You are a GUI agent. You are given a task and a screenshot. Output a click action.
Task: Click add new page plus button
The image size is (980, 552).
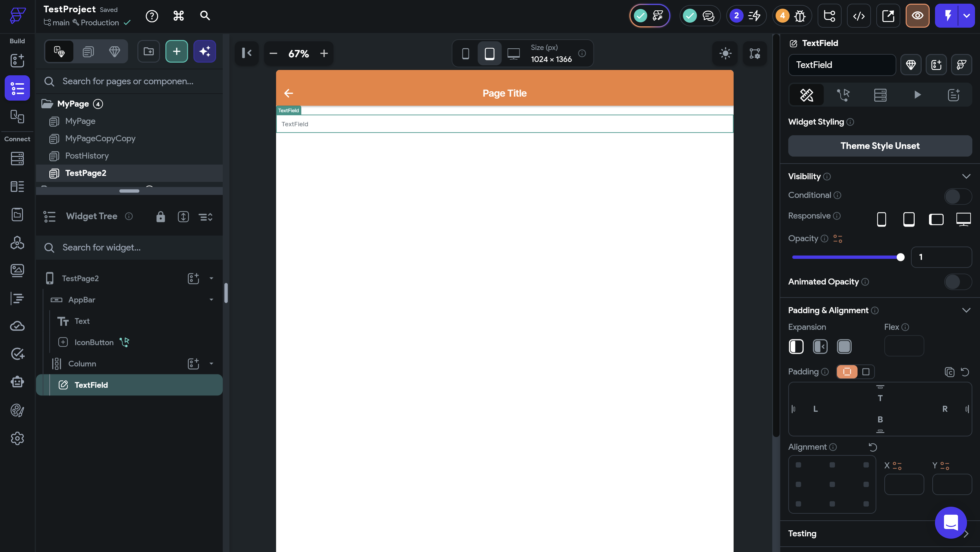tap(176, 51)
